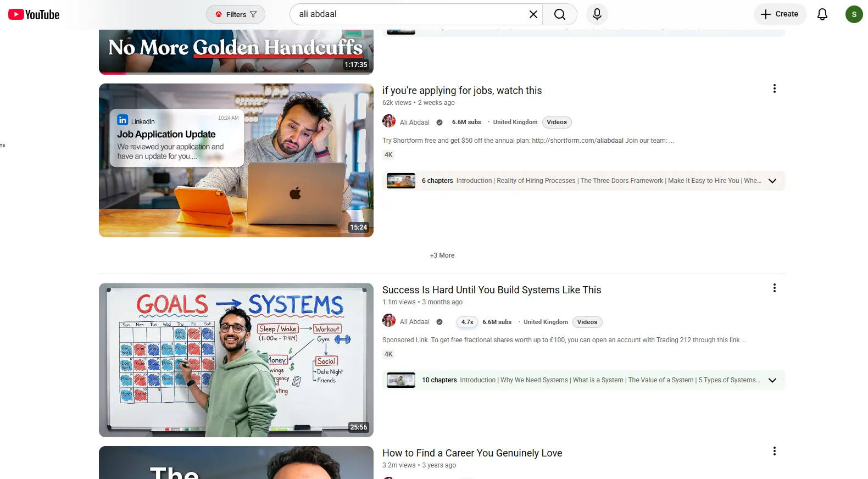Screen dimensions: 868x479
Task: Open the Goals to Systems whiteboard thumbnail
Action: coord(236,360)
